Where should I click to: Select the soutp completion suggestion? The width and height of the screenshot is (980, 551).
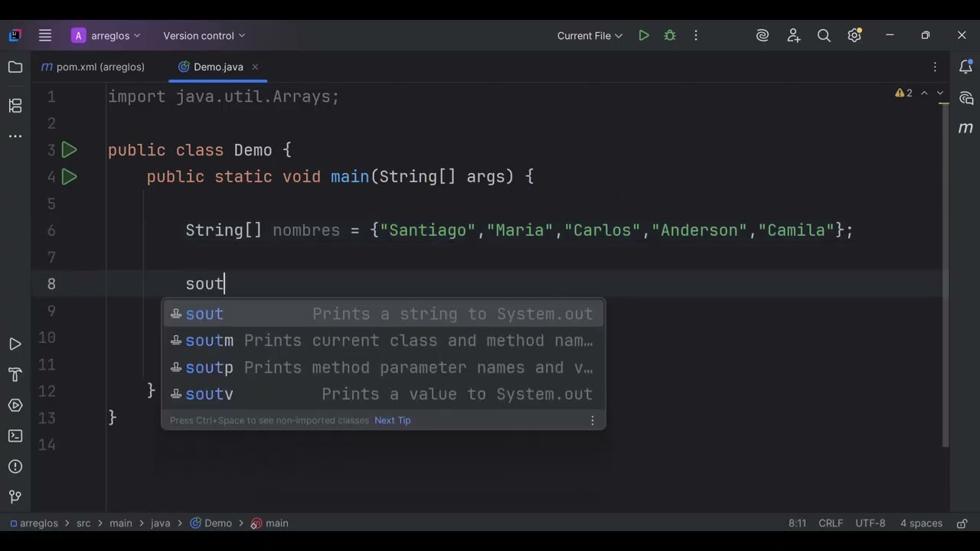pos(384,367)
